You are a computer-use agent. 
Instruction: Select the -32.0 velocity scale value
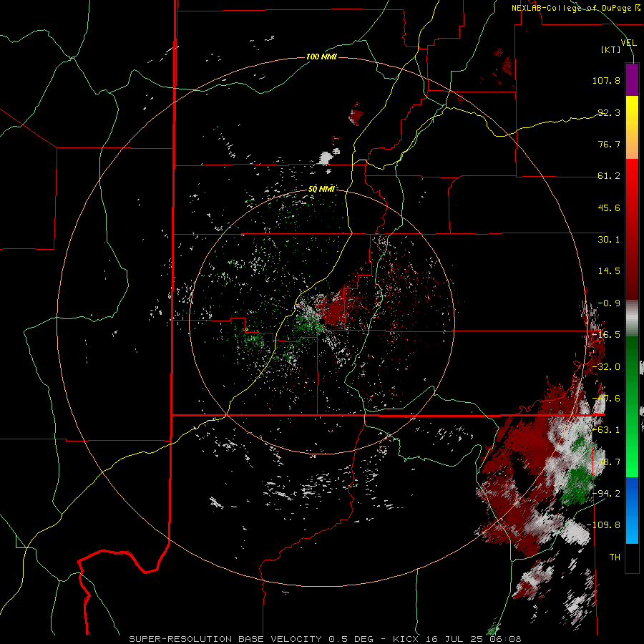(606, 367)
